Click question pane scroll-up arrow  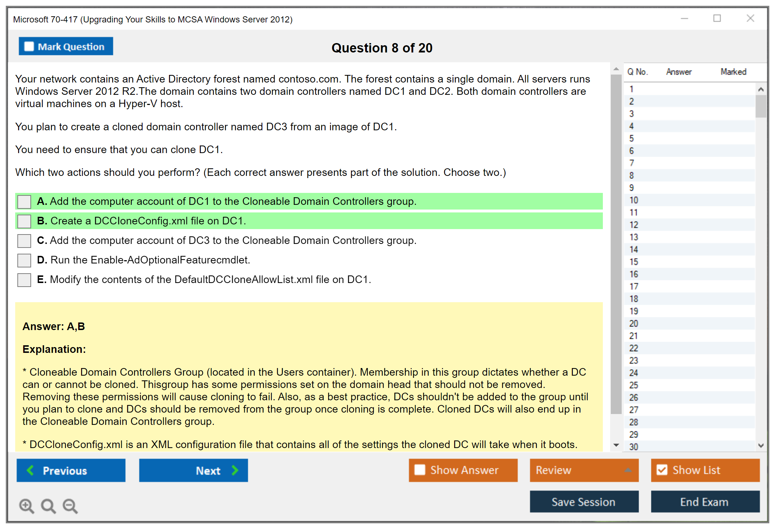tap(616, 69)
